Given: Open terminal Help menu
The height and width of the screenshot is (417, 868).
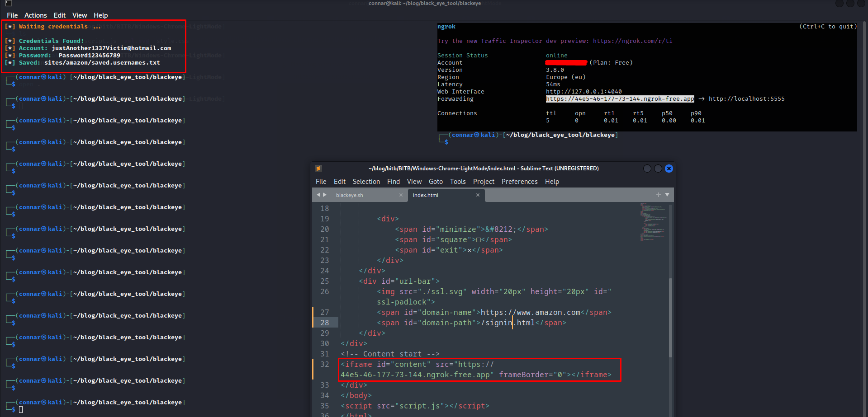Looking at the screenshot, I should (x=101, y=15).
